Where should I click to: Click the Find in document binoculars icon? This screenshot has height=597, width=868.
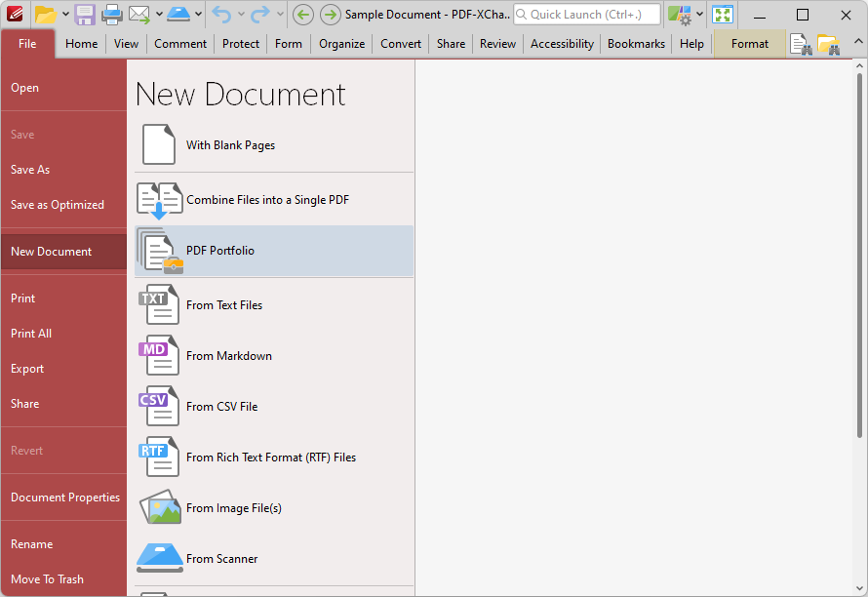coord(801,44)
